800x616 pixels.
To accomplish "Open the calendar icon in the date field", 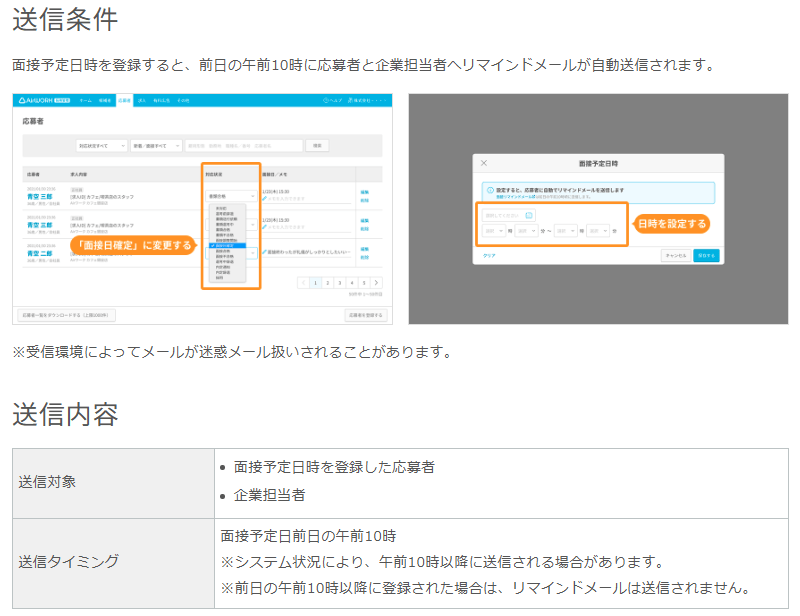I will [x=529, y=215].
